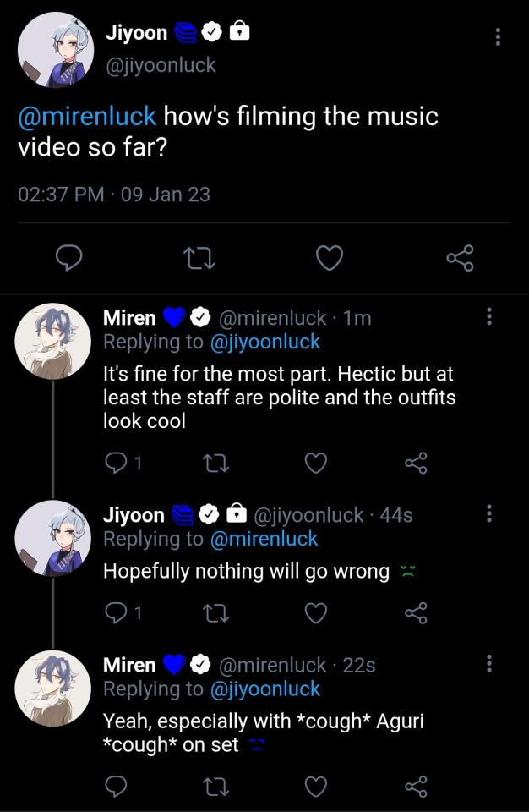Share Jiyoon's main tweet

pos(460,258)
